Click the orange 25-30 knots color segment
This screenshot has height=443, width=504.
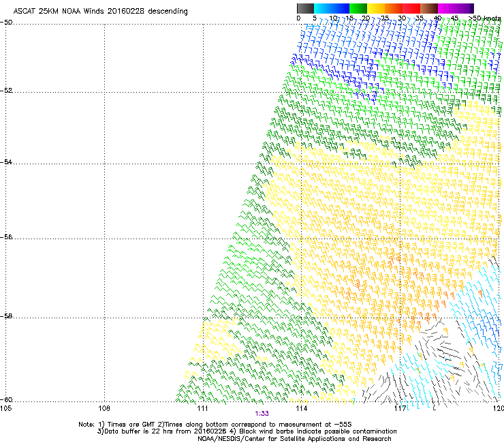pyautogui.click(x=394, y=8)
